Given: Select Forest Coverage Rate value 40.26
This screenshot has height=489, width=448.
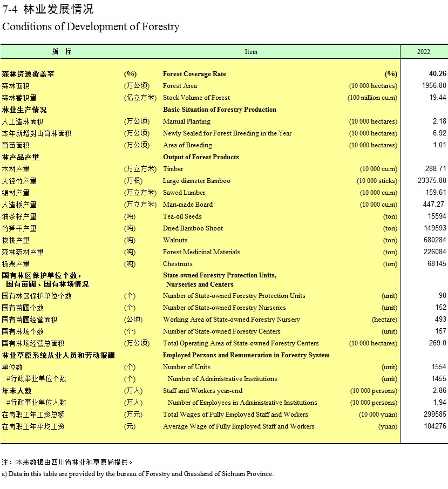Looking at the screenshot, I should coord(437,73).
